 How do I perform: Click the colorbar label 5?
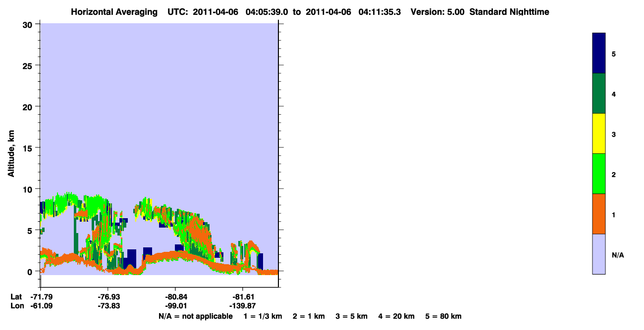point(614,53)
